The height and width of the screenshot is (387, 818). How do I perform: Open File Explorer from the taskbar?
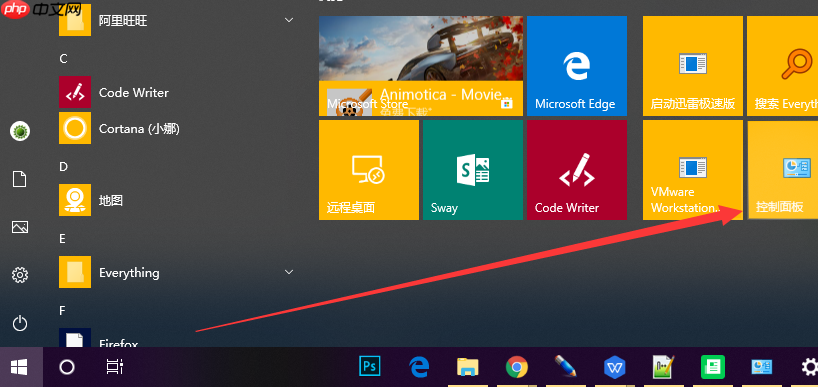(468, 367)
